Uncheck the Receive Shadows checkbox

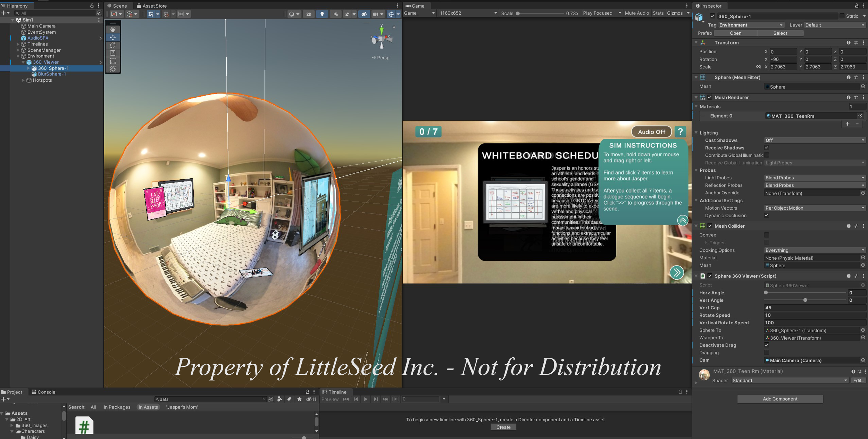click(767, 148)
